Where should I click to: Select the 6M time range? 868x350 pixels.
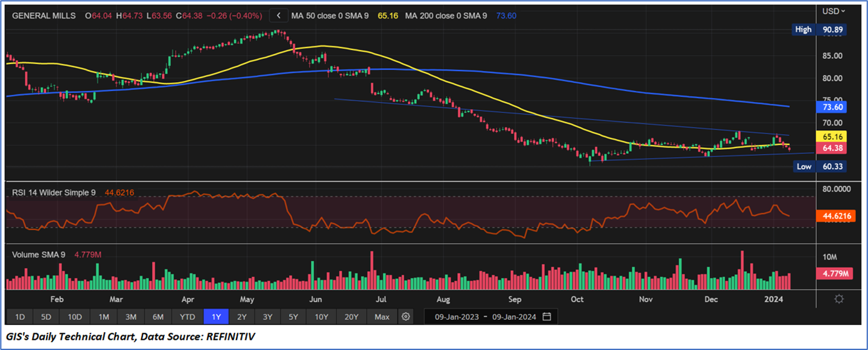pyautogui.click(x=158, y=317)
